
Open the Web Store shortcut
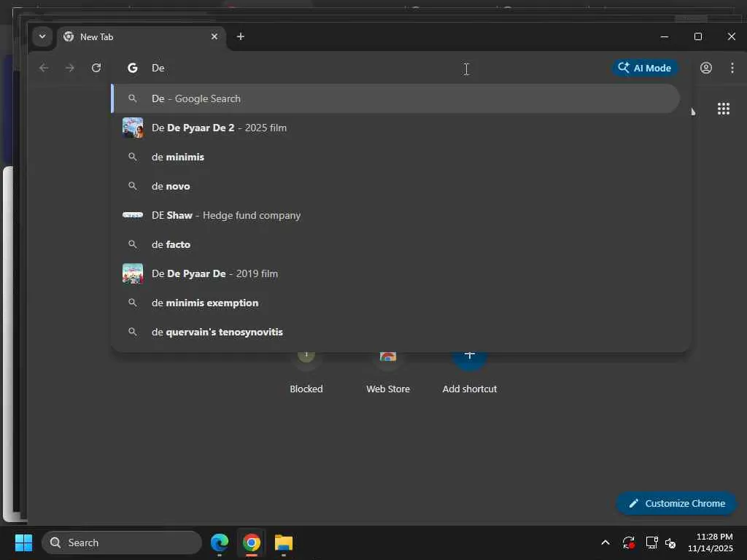[x=388, y=374]
